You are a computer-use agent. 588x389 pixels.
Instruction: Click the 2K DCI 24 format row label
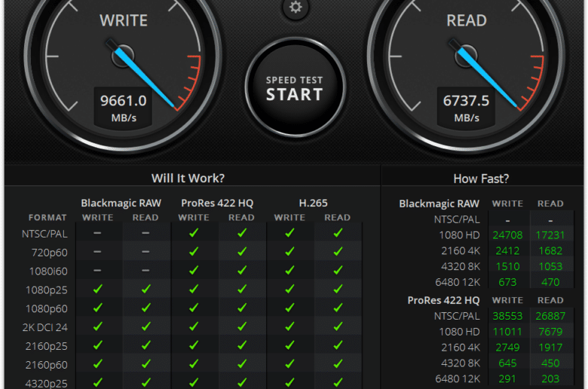(x=45, y=327)
